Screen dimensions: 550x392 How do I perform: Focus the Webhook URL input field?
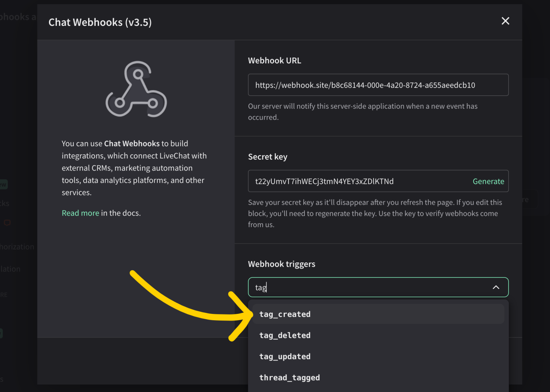tap(378, 85)
